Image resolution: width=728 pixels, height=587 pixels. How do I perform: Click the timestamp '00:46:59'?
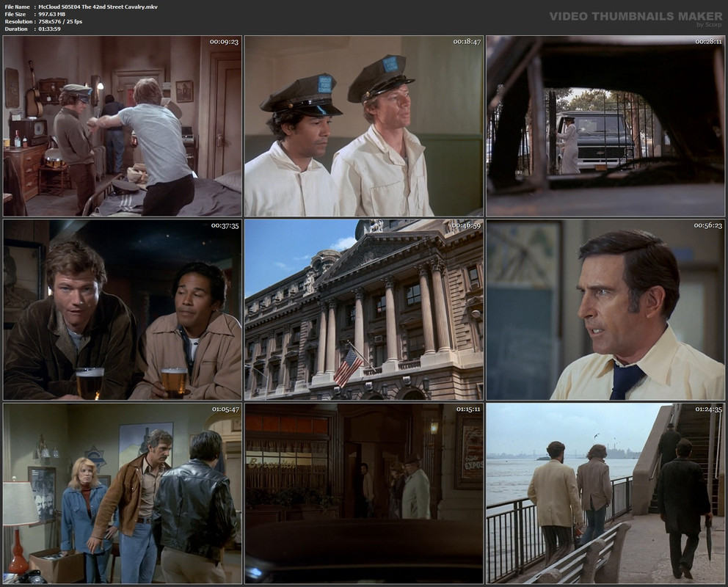tap(466, 225)
